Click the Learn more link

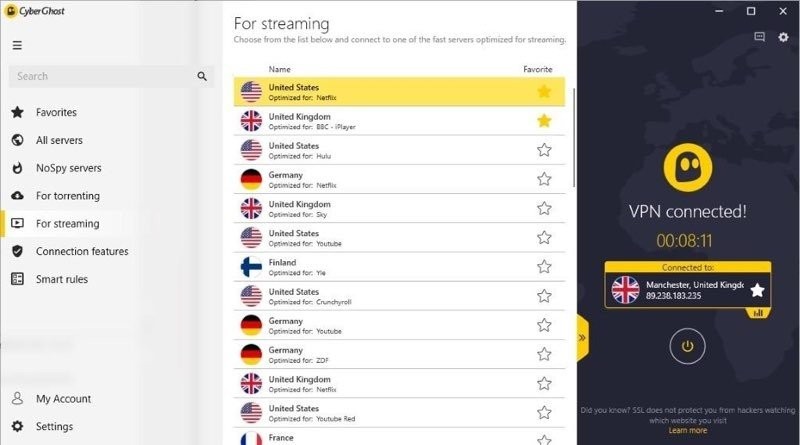coord(687,430)
